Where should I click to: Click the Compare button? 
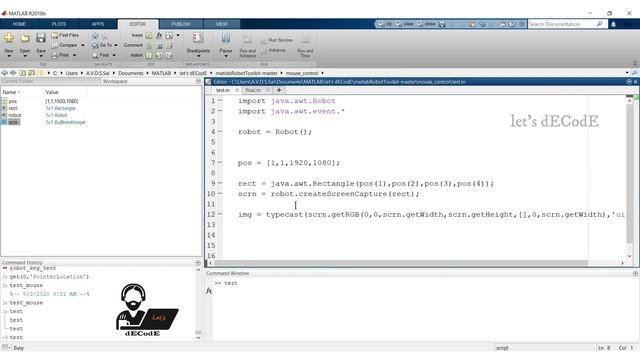pos(64,45)
